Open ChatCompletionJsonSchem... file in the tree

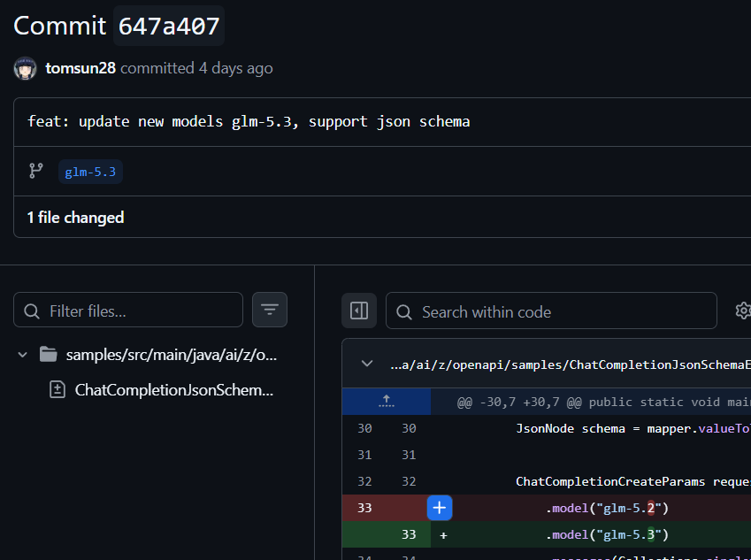click(x=174, y=390)
